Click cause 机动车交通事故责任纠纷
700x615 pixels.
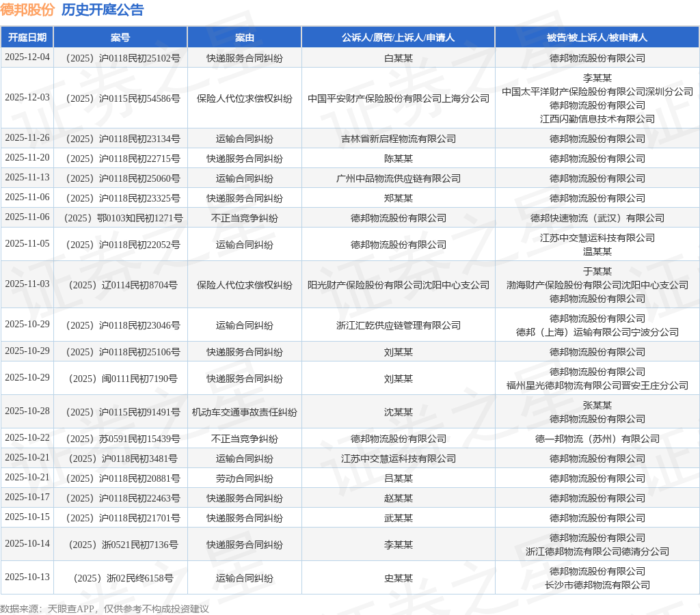245,412
